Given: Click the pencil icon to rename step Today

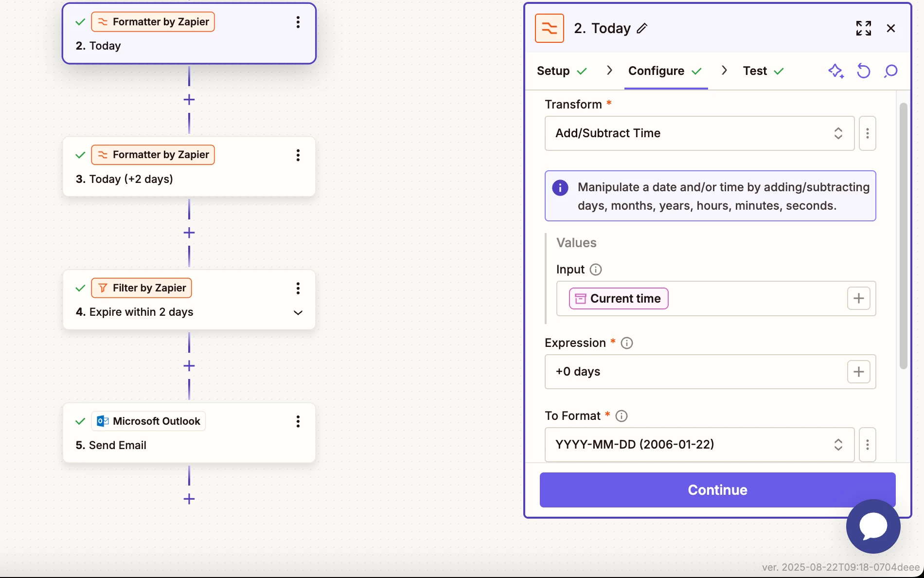Looking at the screenshot, I should tap(642, 28).
